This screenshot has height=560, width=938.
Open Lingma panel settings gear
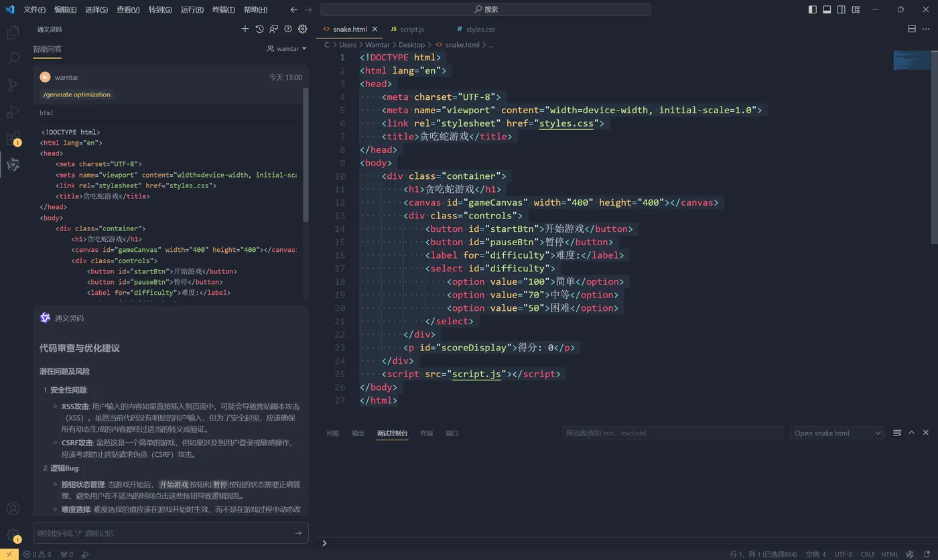[302, 29]
